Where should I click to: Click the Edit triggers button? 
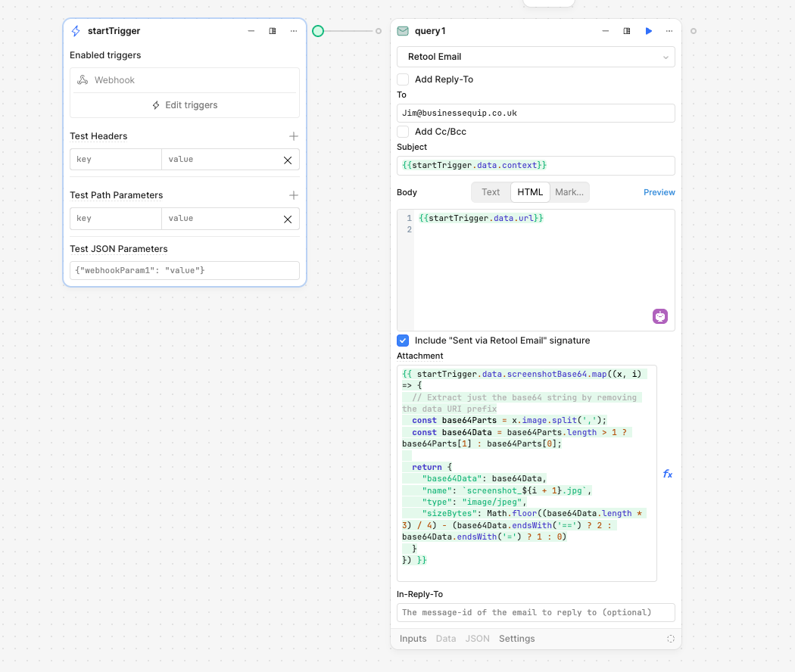coord(185,105)
